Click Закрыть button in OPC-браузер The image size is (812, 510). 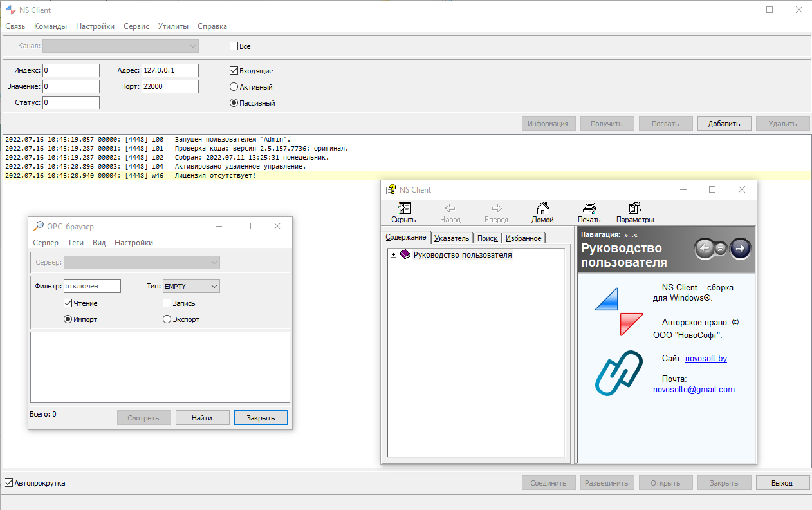pos(261,418)
